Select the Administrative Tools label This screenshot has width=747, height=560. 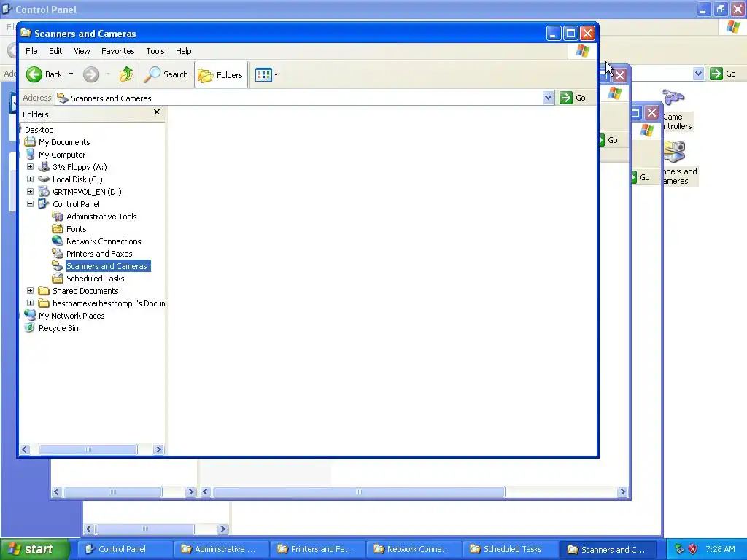tap(101, 216)
